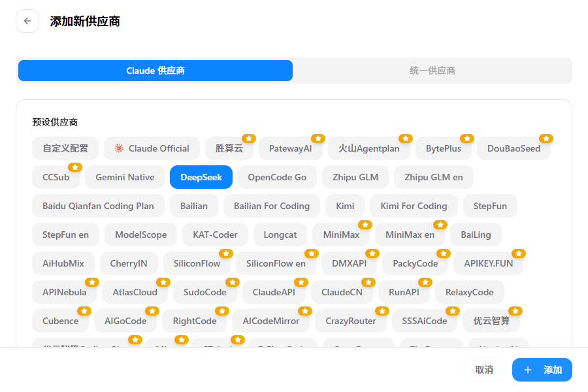The height and width of the screenshot is (392, 588).
Task: Click 取消 to cancel
Action: coord(483,370)
